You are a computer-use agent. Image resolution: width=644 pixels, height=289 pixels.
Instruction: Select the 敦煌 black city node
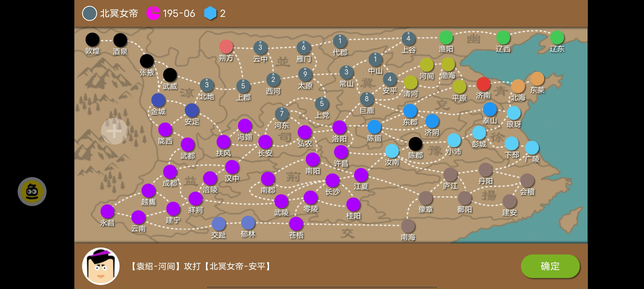pyautogui.click(x=92, y=40)
